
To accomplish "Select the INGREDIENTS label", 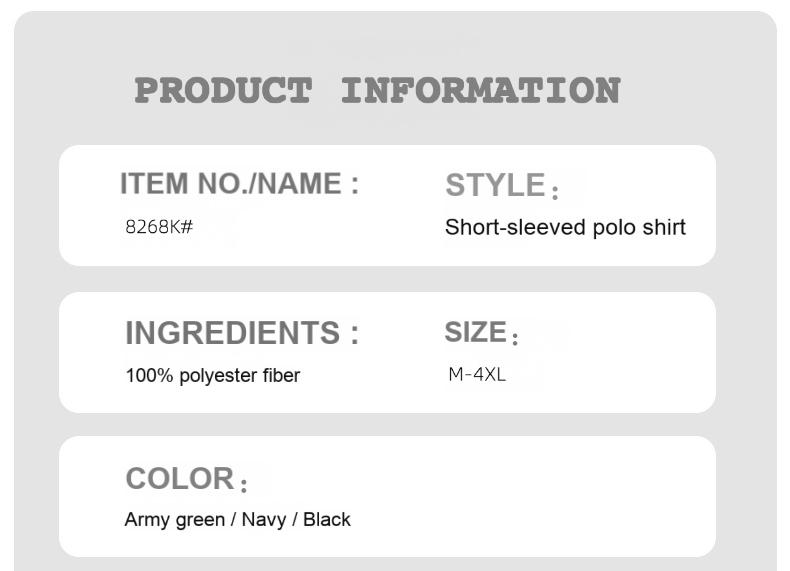I will [x=241, y=333].
